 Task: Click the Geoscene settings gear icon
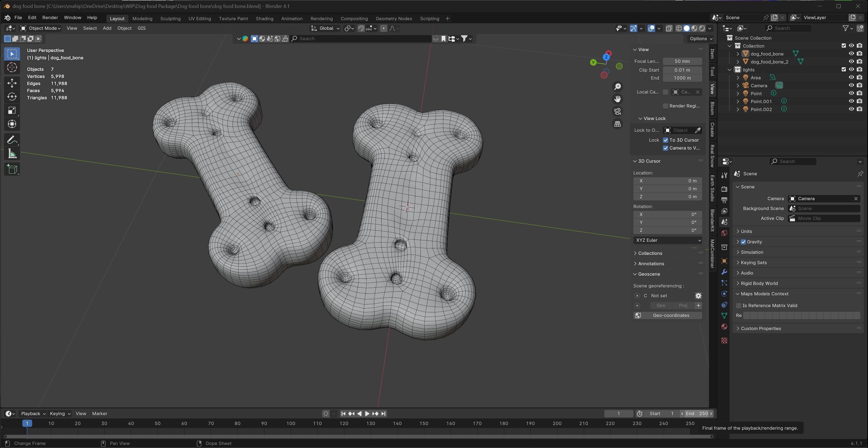tap(698, 296)
